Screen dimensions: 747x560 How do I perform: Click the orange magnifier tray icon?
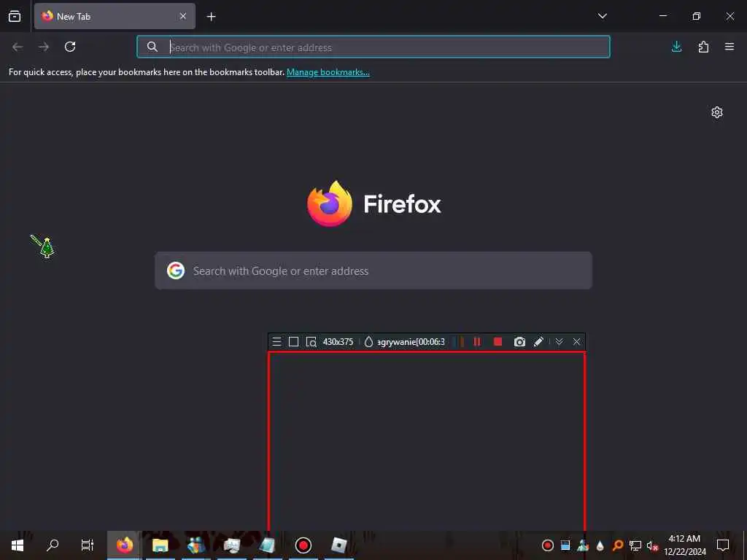point(618,545)
